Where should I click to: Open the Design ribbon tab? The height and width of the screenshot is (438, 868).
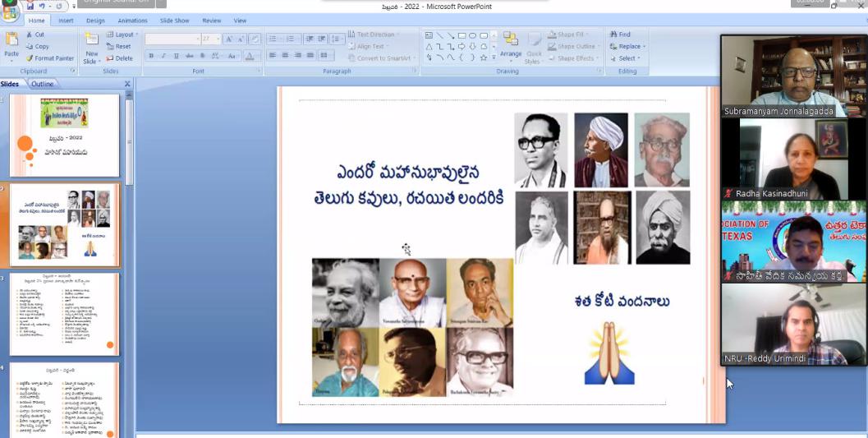95,21
